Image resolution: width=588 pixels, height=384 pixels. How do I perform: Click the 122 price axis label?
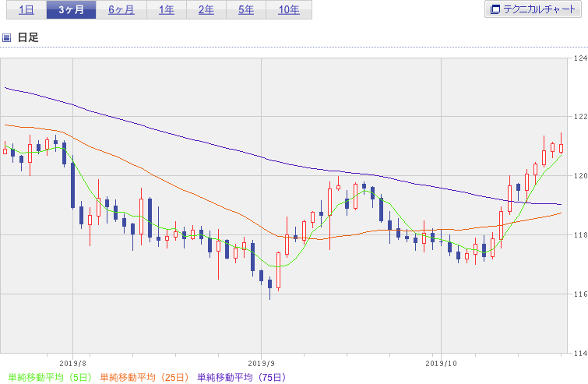pos(580,117)
